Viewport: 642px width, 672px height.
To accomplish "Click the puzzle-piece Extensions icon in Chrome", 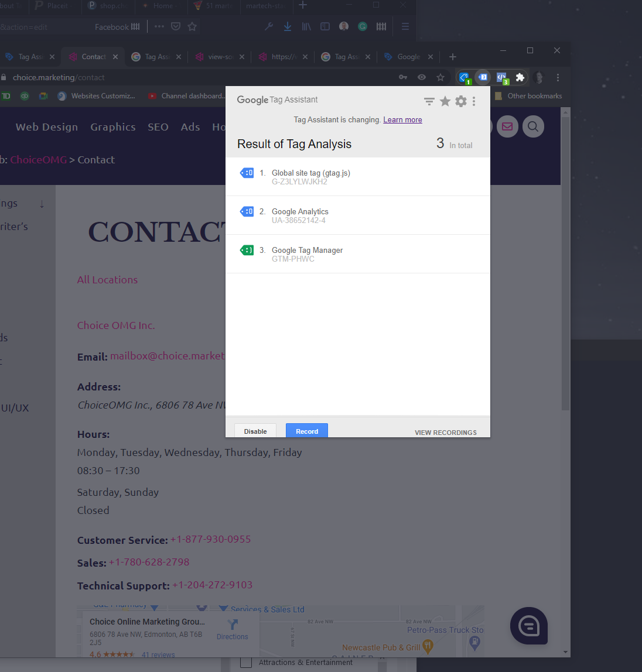I will tap(520, 77).
